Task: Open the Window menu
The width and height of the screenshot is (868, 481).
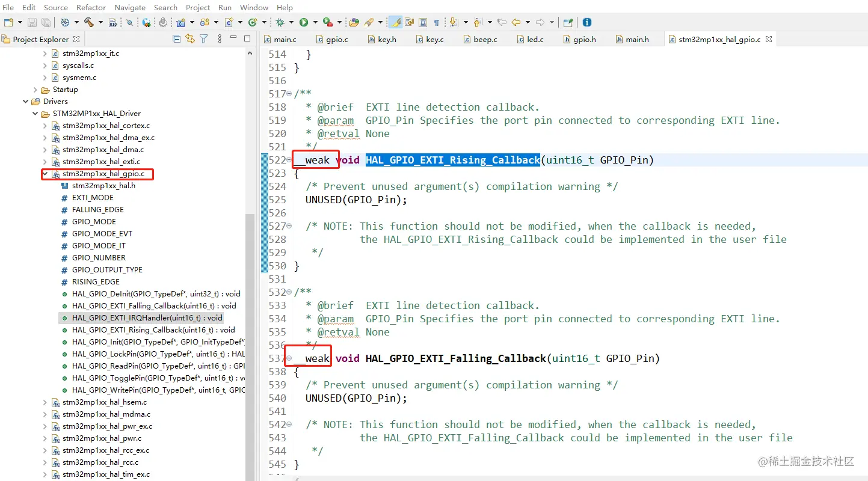Action: (254, 7)
